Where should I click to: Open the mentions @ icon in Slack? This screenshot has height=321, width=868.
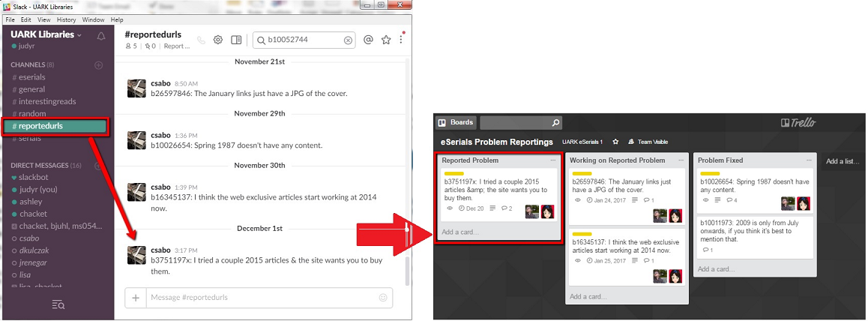[x=367, y=40]
